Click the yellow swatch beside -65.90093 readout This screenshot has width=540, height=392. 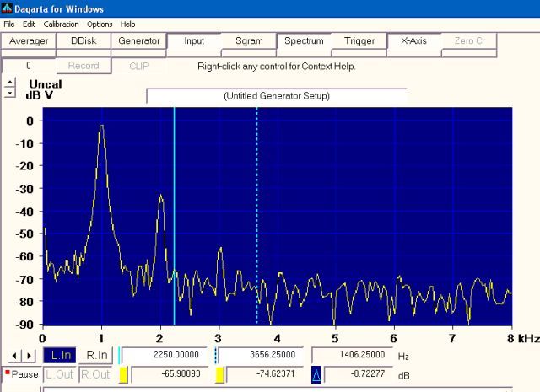coord(123,374)
